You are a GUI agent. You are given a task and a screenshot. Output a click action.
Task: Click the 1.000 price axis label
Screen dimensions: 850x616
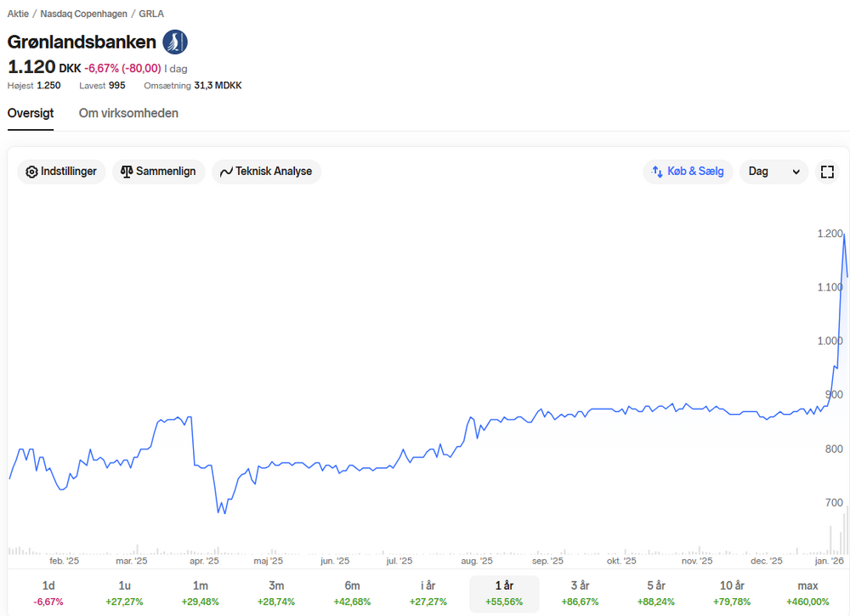click(830, 341)
